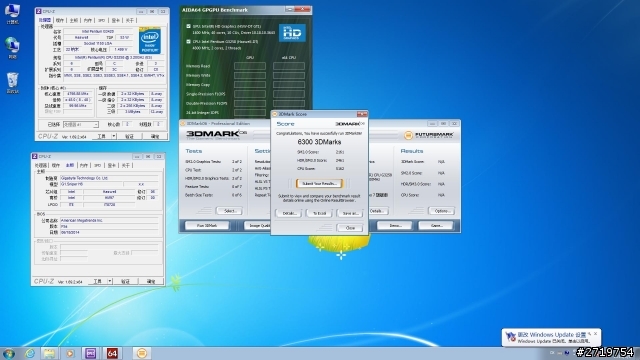The width and height of the screenshot is (640, 360).
Task: Open processor selection dropdown 处理器 #1 in CPU-Z
Action: pyautogui.click(x=80, y=124)
